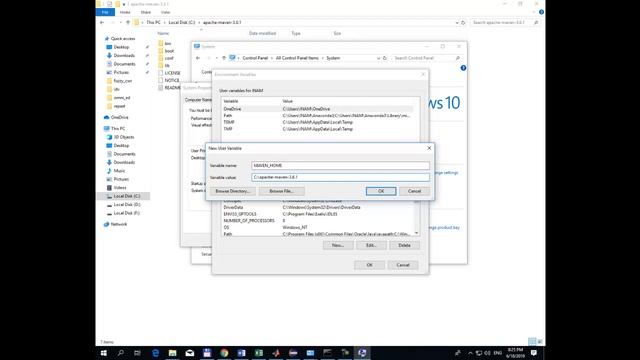Viewport: 640px width, 360px height.
Task: Select NUMBER_OF_PROCESSORS system variable row
Action: (x=318, y=220)
